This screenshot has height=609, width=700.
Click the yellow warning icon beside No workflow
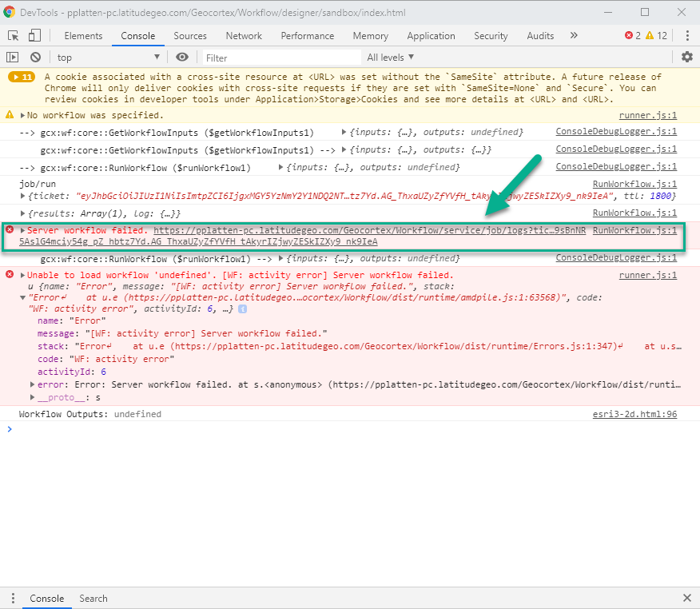(10, 115)
